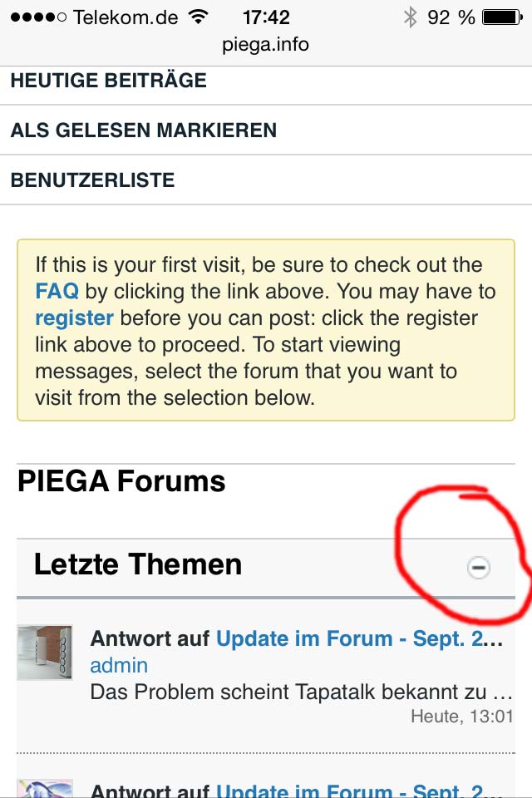Open the first post's avatar thumbnail
532x798 pixels.
coord(45,653)
